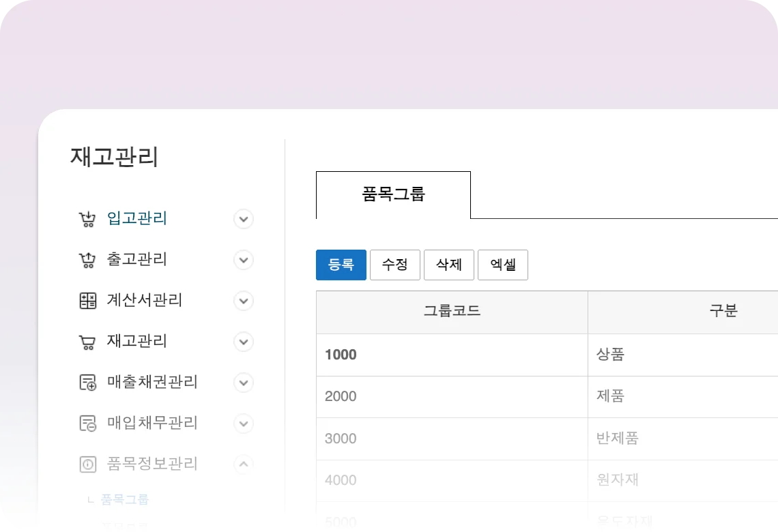Click the 품목정보관리 info icon
Viewport: 778px width, 532px height.
(x=87, y=464)
